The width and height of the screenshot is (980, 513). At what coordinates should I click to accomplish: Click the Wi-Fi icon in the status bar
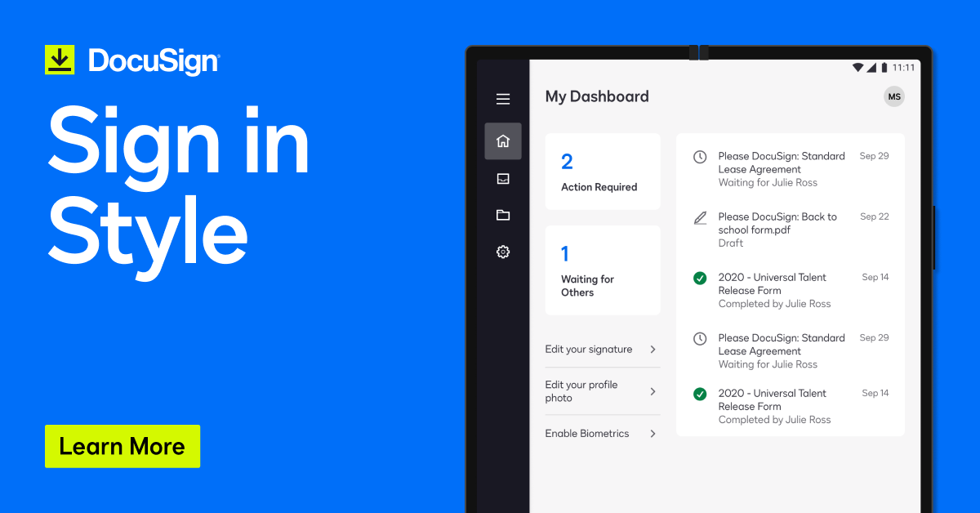[x=859, y=68]
